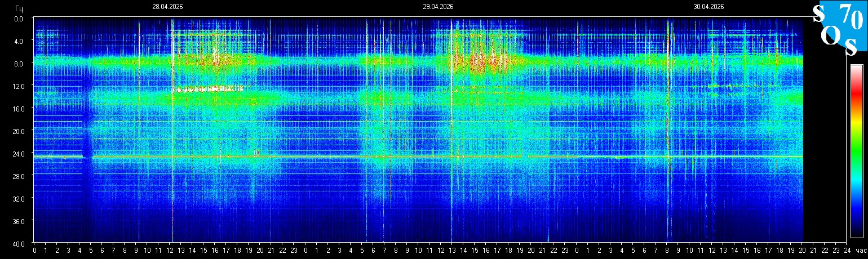
Task: Click hour 13 label under 29.04.2026
Action: [451, 250]
